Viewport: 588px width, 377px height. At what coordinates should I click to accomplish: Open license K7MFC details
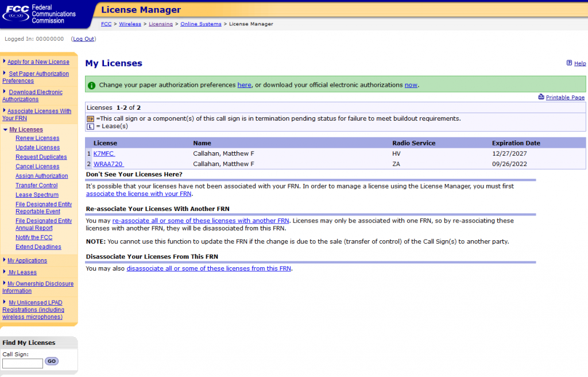coord(103,153)
